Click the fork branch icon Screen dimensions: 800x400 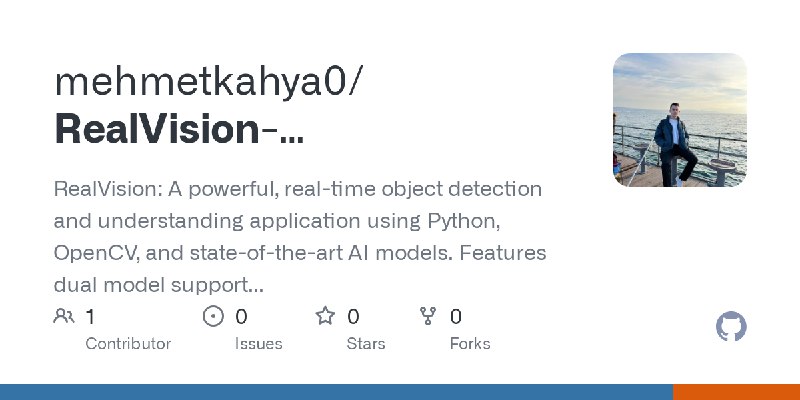(x=428, y=316)
